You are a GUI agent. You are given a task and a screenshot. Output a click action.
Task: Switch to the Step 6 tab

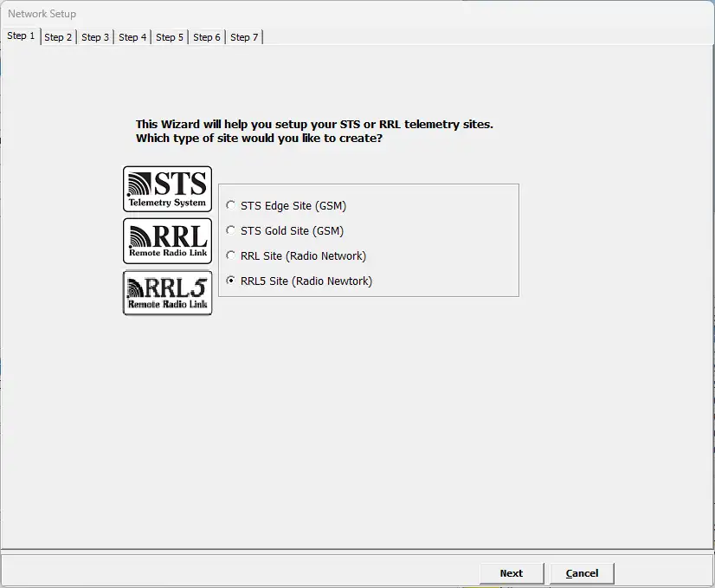tap(207, 37)
